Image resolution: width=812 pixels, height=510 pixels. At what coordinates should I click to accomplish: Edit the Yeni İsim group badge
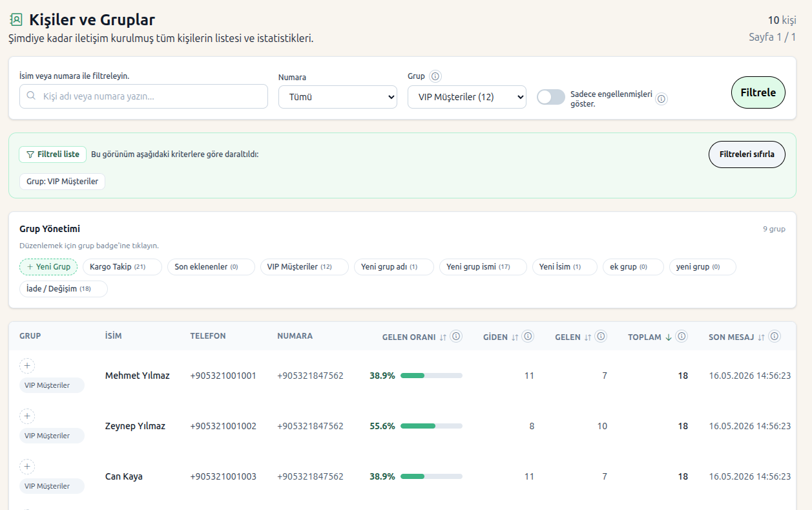pos(565,267)
